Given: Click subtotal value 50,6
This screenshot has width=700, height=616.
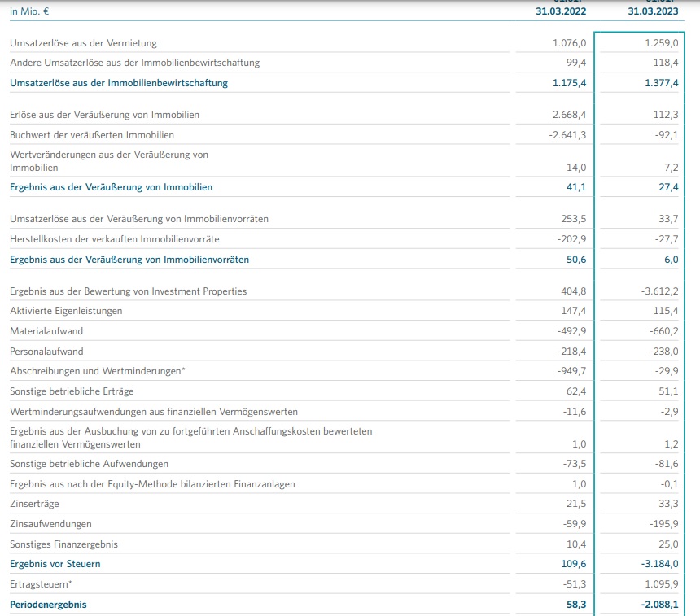Looking at the screenshot, I should pyautogui.click(x=576, y=260).
